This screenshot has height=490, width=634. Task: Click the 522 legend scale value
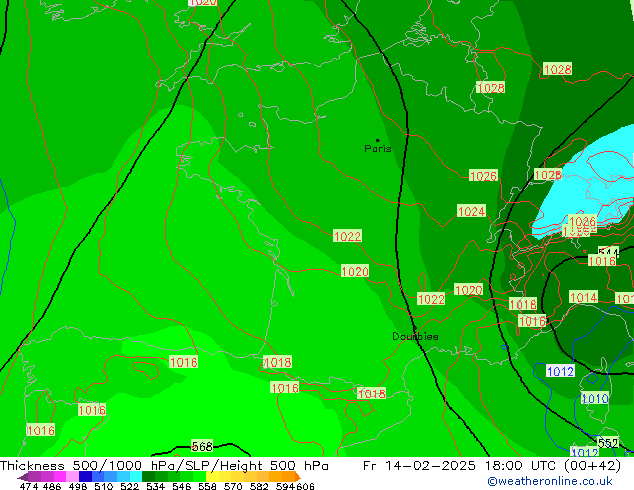click(129, 486)
